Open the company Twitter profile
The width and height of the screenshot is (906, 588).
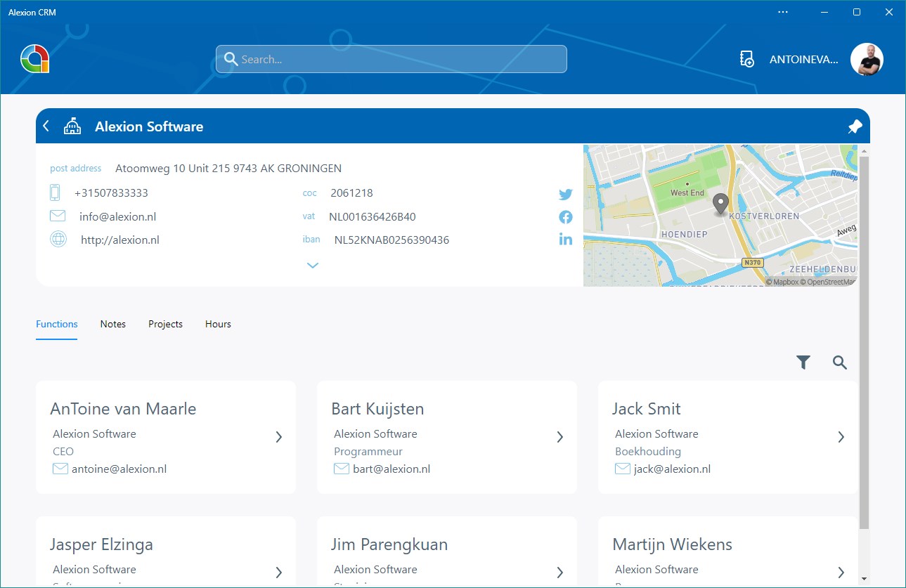(566, 195)
